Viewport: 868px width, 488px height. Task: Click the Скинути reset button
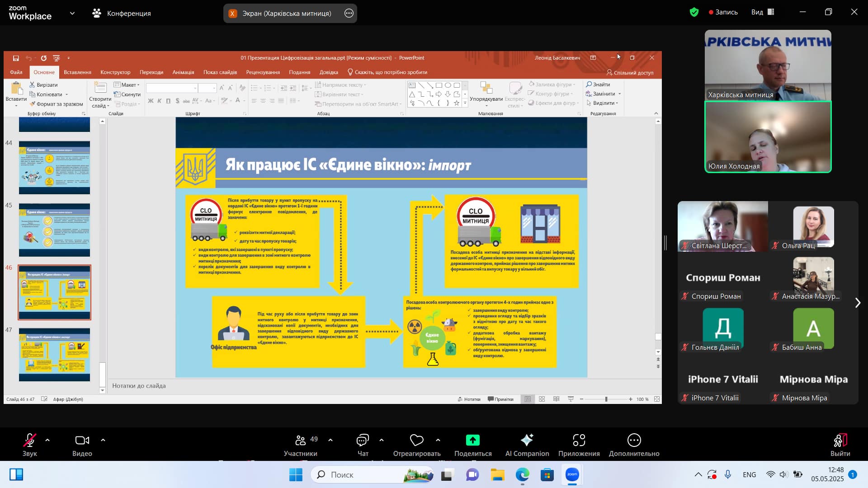coord(127,94)
